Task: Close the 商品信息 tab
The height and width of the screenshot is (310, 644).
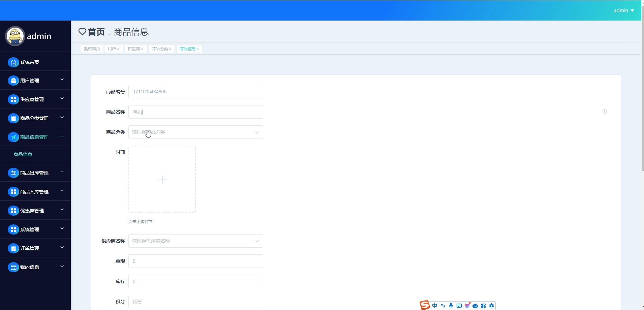Action: point(198,49)
